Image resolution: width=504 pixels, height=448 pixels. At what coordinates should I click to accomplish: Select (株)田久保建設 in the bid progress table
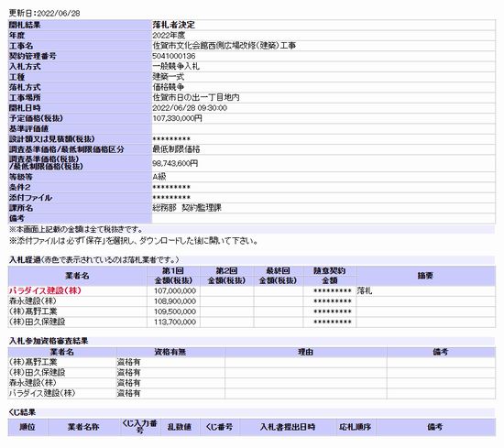click(x=37, y=322)
